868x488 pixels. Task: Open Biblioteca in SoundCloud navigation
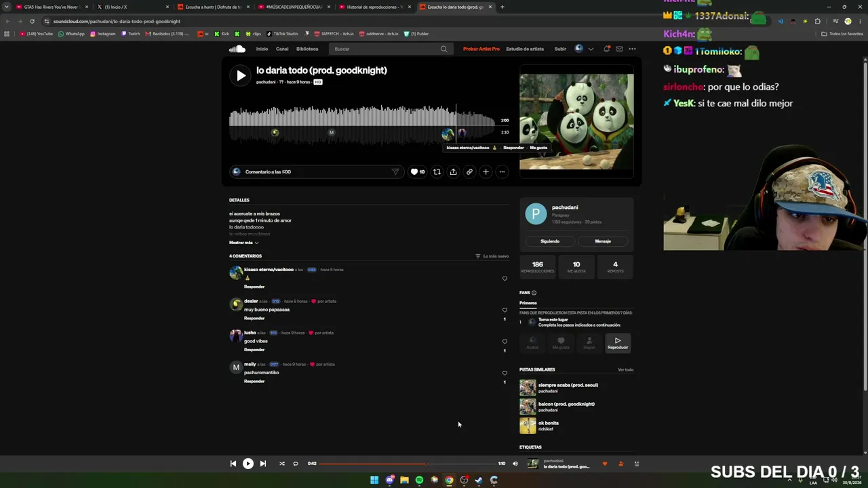pyautogui.click(x=307, y=49)
